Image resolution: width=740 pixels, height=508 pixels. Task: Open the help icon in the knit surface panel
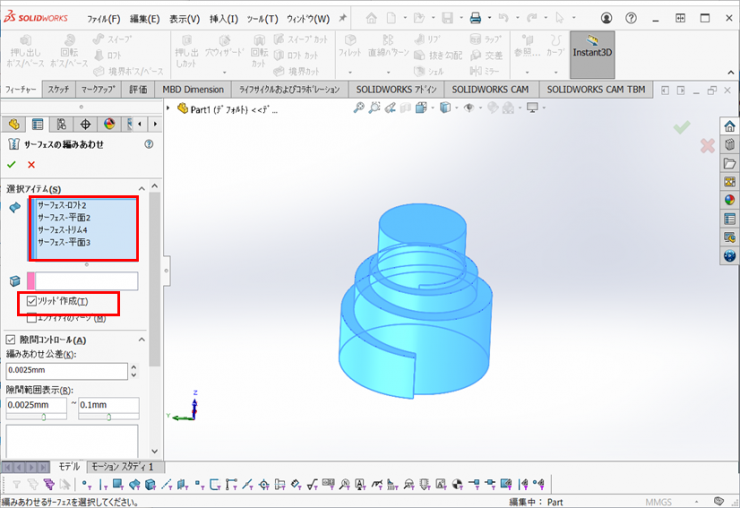(149, 144)
